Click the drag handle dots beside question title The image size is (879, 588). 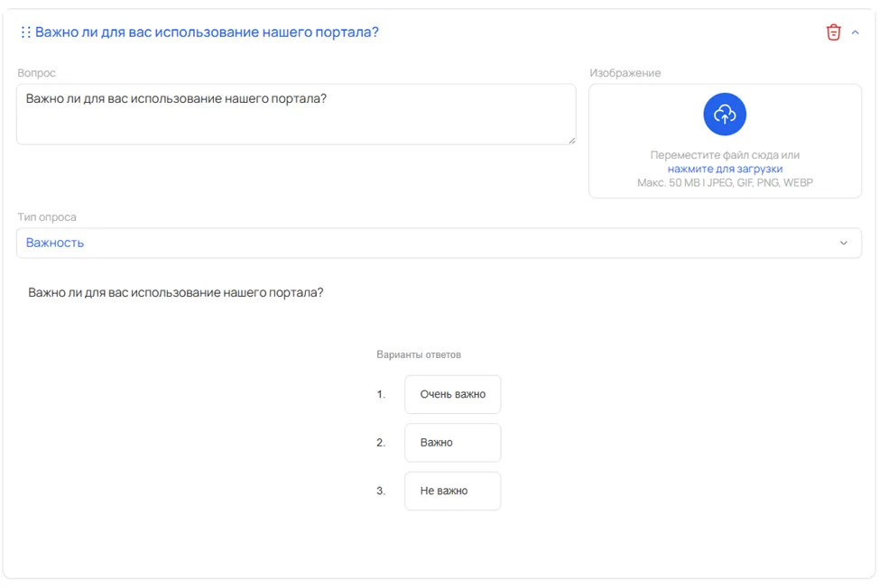click(25, 32)
